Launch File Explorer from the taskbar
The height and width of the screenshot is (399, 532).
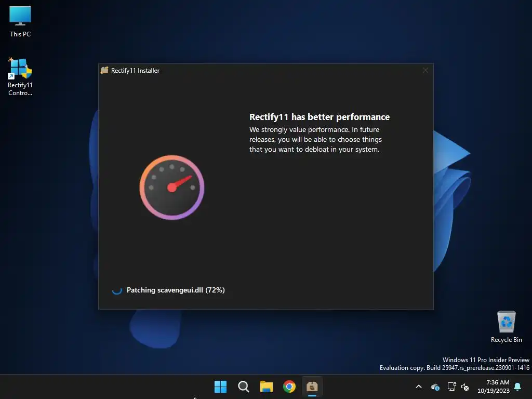pos(267,387)
